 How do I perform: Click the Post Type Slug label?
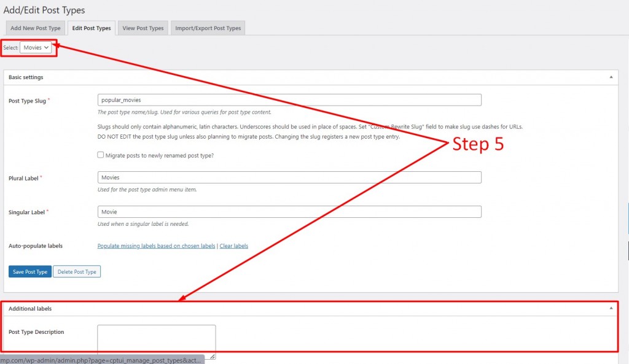(x=27, y=101)
